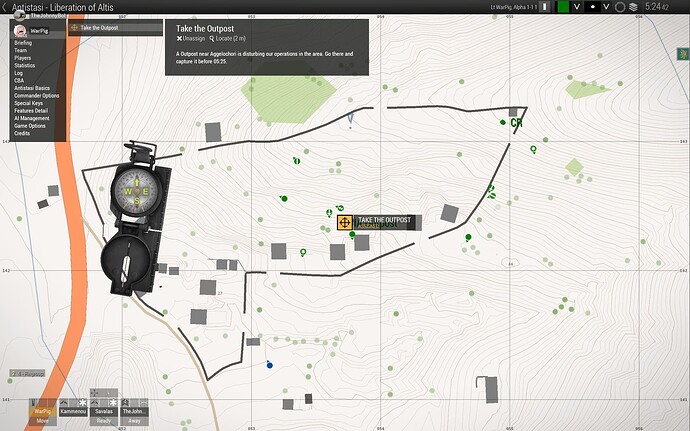The height and width of the screenshot is (431, 690).
Task: Click the circle icon next to layers button
Action: (620, 7)
